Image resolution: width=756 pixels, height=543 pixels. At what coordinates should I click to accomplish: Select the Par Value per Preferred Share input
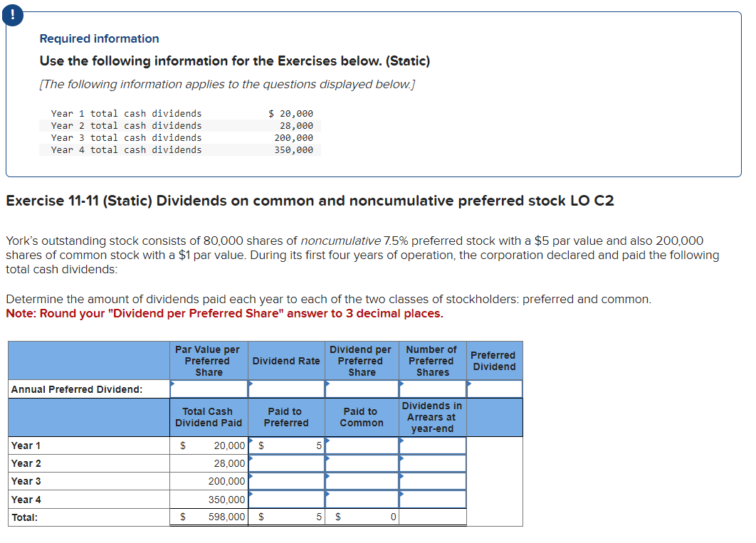point(209,389)
